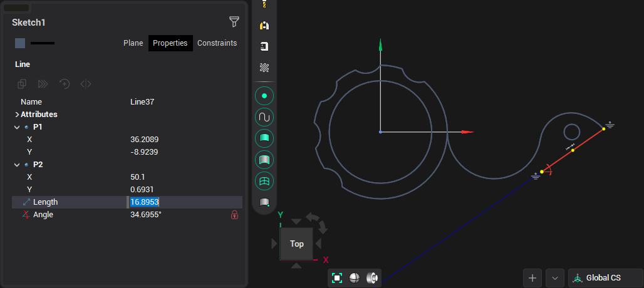Toggle the Angle lock icon
Screen dimensions: 644x288
(x=234, y=215)
